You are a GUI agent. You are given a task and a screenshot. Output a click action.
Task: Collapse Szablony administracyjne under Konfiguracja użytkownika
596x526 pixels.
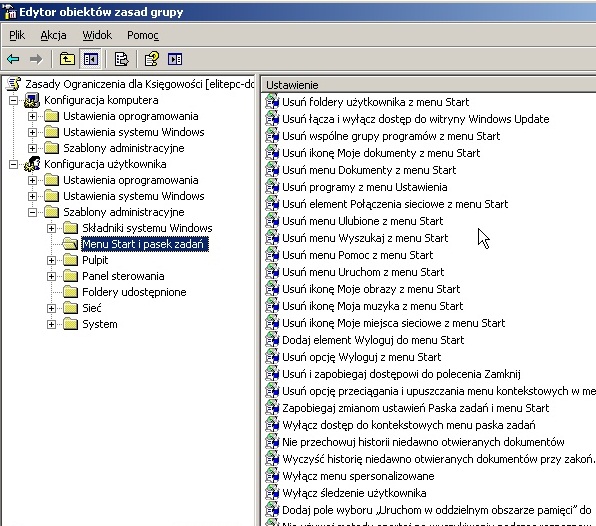click(32, 212)
